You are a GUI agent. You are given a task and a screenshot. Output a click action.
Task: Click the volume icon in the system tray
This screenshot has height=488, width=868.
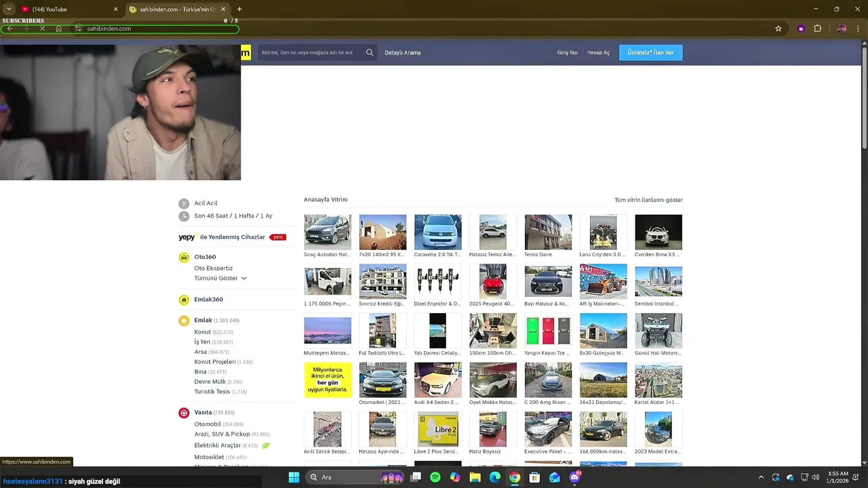coord(815,477)
